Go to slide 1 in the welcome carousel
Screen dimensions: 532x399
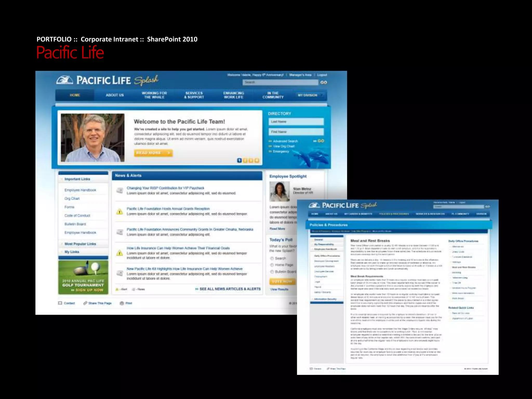click(x=240, y=160)
